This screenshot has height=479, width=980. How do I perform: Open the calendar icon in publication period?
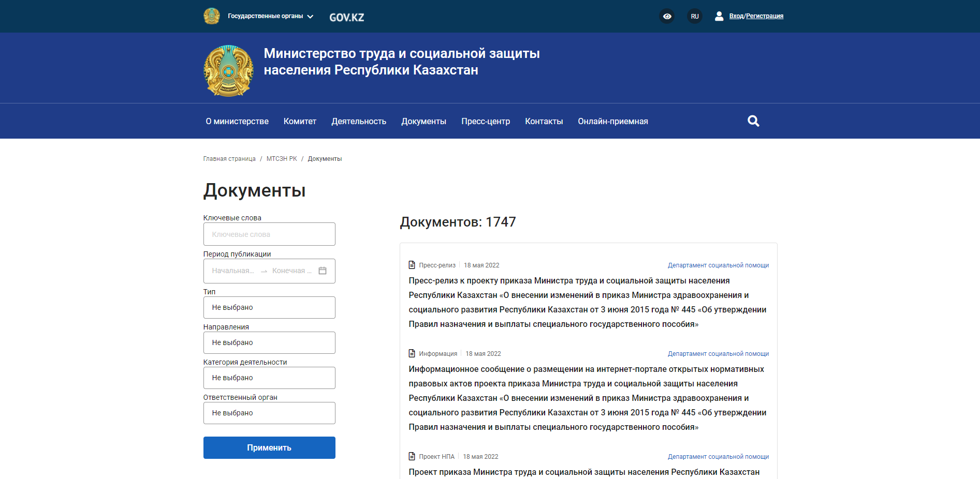pos(322,271)
